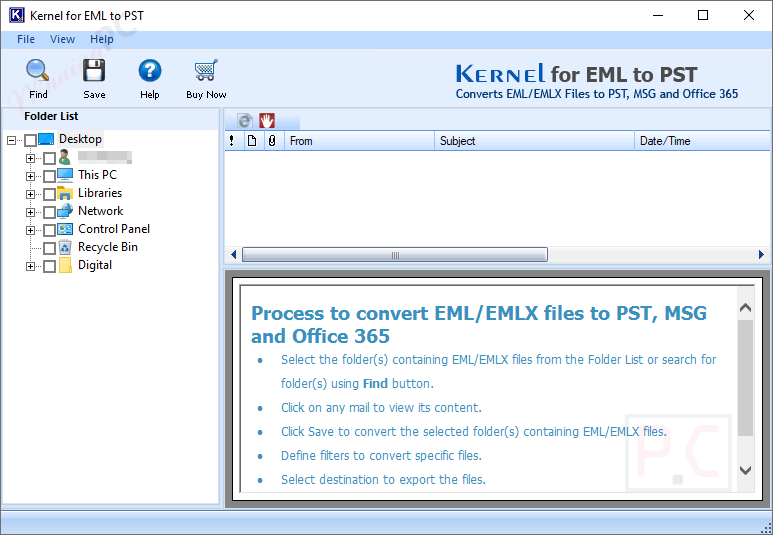Sort mails by From column
Viewport: 773px width, 535px height.
359,141
